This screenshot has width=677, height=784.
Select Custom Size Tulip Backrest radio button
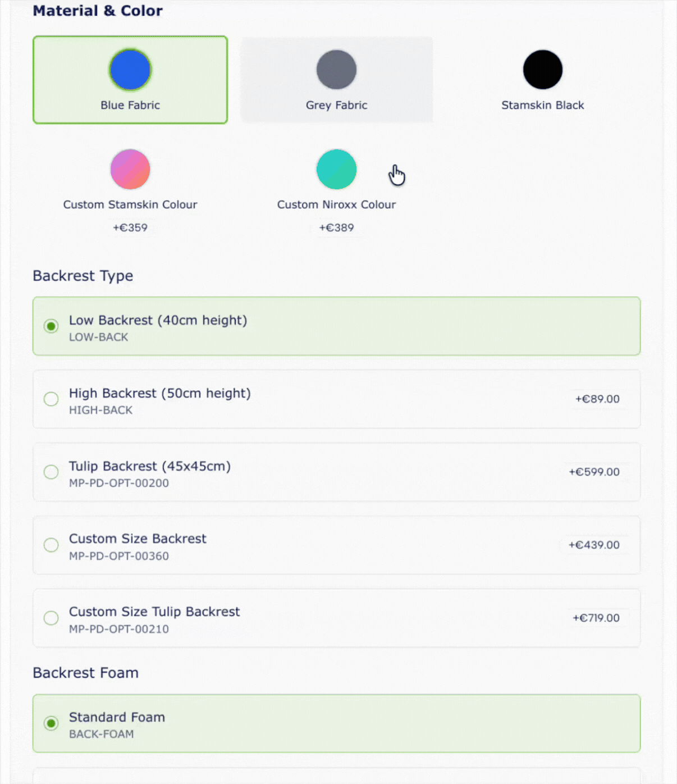(x=51, y=618)
